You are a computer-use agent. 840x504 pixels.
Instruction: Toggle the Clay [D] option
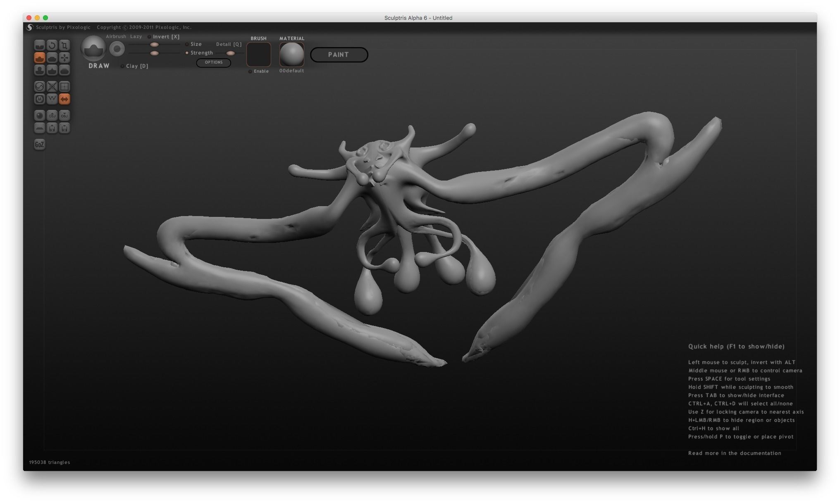(x=134, y=66)
